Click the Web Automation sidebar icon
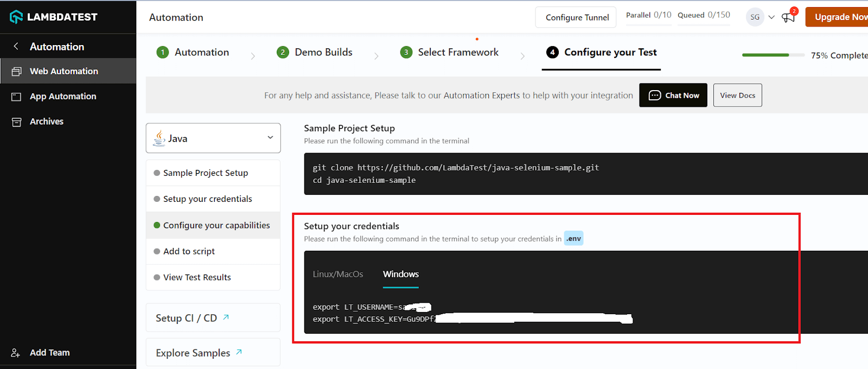The width and height of the screenshot is (868, 369). click(x=17, y=71)
